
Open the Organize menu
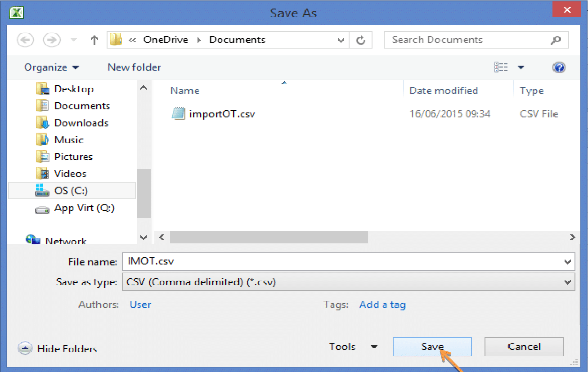[50, 67]
